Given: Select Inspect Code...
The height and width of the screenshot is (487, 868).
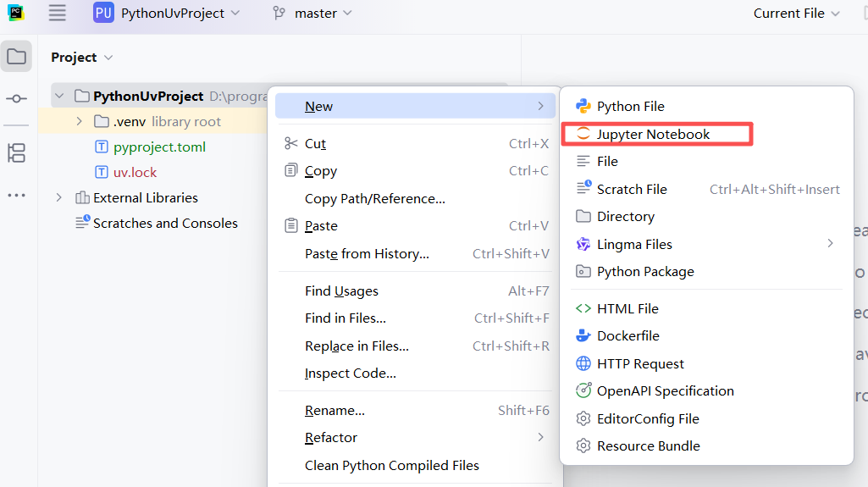Looking at the screenshot, I should [x=415, y=373].
